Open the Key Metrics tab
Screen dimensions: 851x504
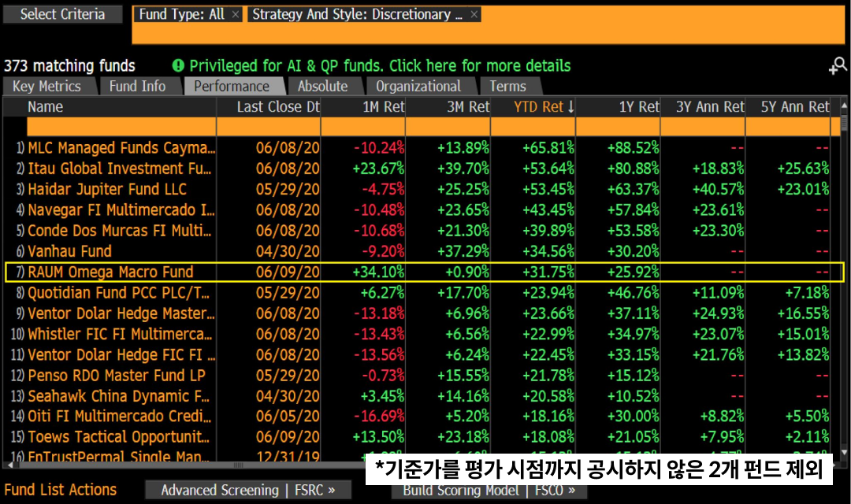click(46, 87)
